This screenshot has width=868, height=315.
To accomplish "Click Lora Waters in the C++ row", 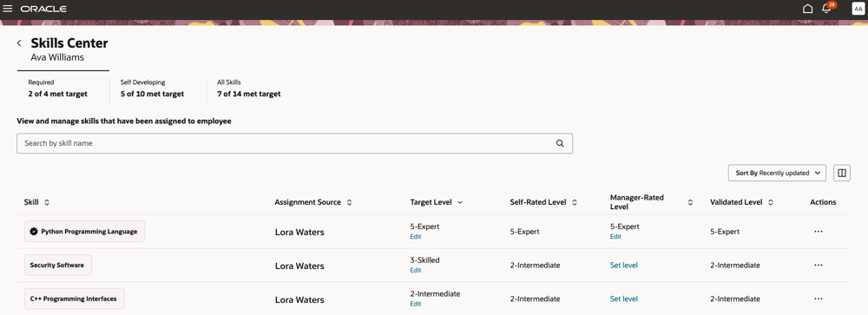I will click(299, 300).
